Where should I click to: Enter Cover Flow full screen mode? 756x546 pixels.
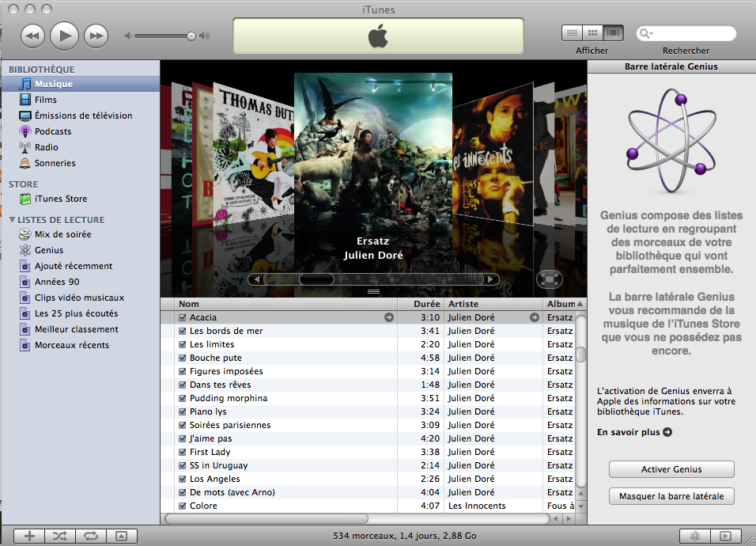point(549,280)
